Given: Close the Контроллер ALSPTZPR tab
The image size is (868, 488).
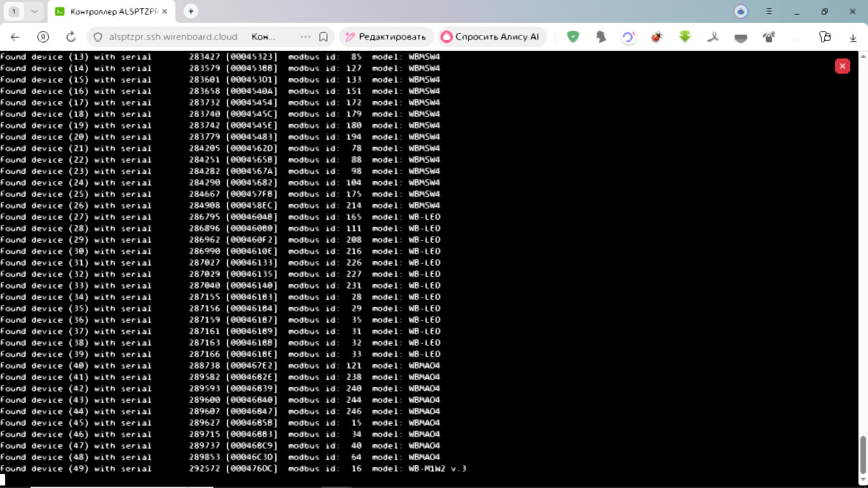Looking at the screenshot, I should pyautogui.click(x=165, y=11).
